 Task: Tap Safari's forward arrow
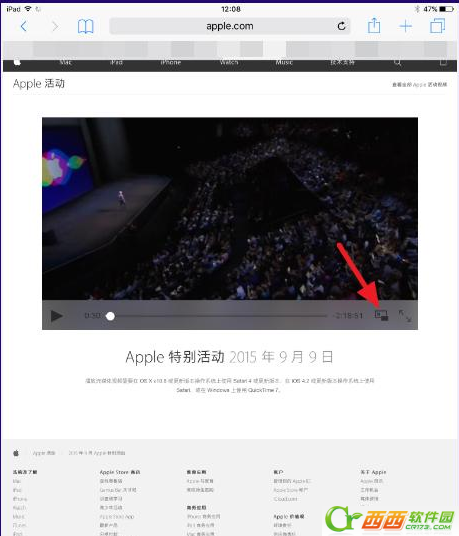[x=55, y=26]
